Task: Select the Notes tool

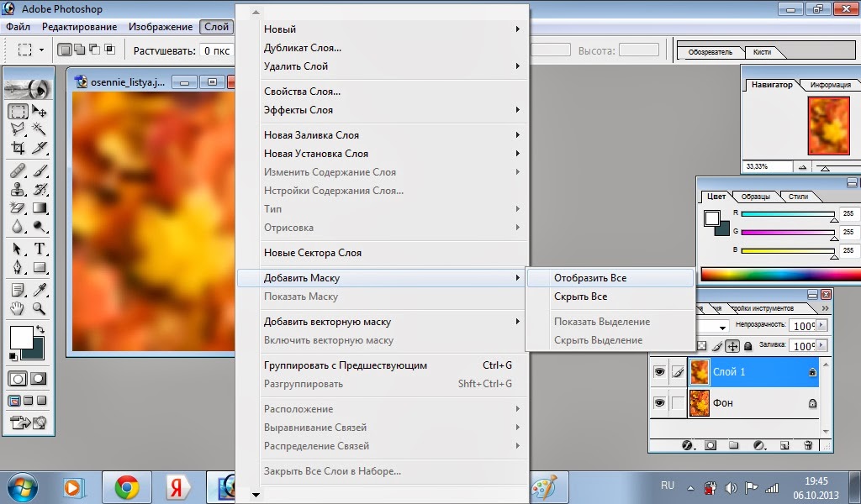Action: coord(18,290)
